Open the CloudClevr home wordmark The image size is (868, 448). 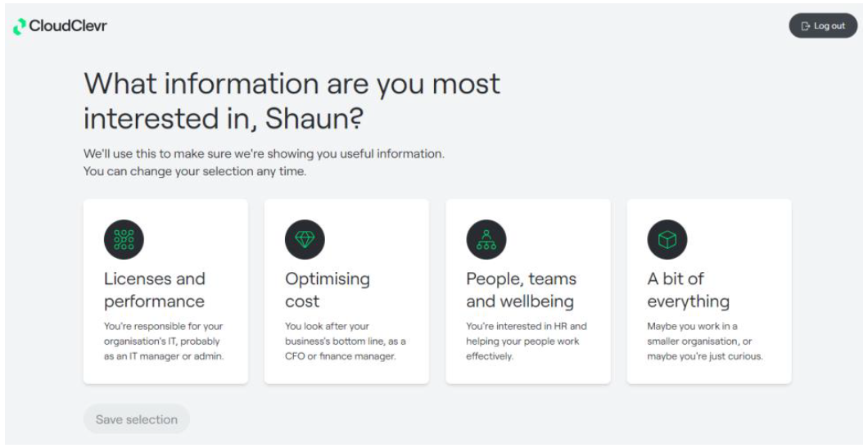(x=67, y=26)
